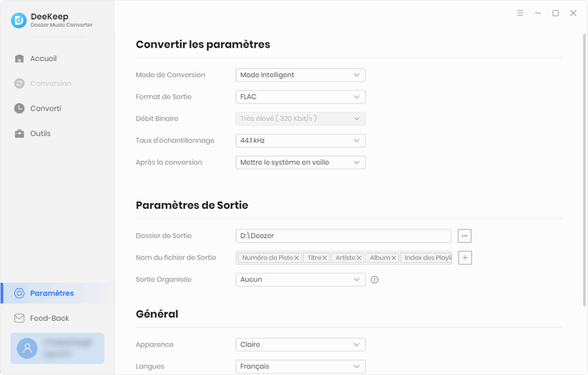
Task: Remove the Artiste tag
Action: (359, 258)
